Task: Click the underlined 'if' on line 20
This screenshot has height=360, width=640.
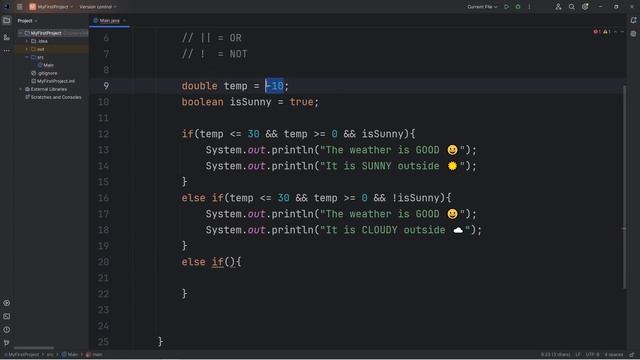Action: point(218,262)
